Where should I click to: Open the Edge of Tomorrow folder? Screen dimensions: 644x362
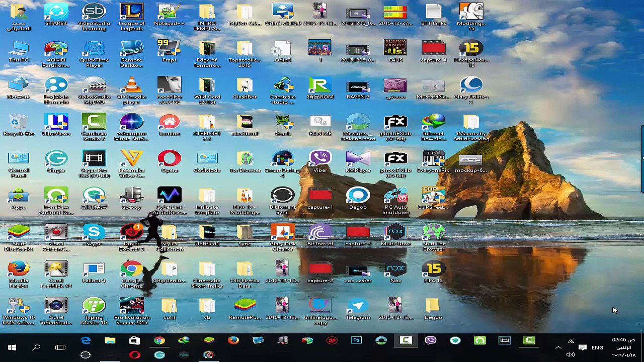tap(207, 54)
